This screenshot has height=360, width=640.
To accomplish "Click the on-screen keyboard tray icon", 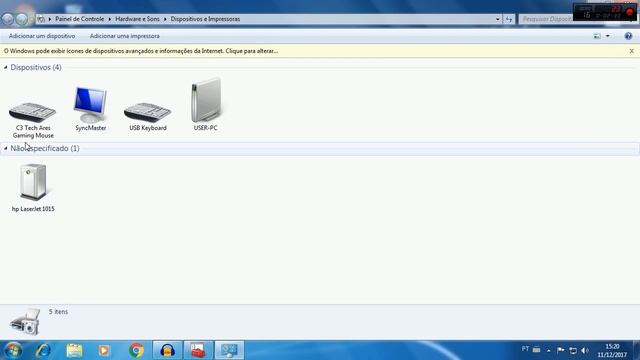I will pos(537,350).
